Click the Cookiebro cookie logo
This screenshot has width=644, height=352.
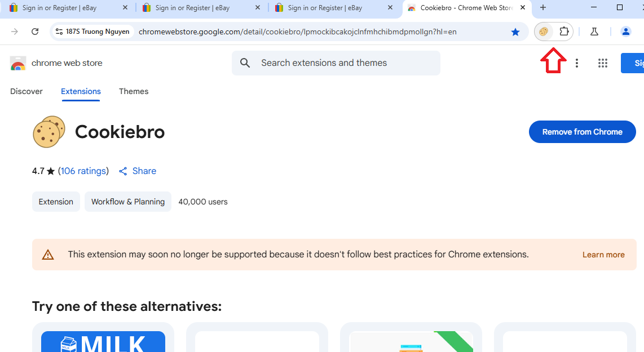49,132
